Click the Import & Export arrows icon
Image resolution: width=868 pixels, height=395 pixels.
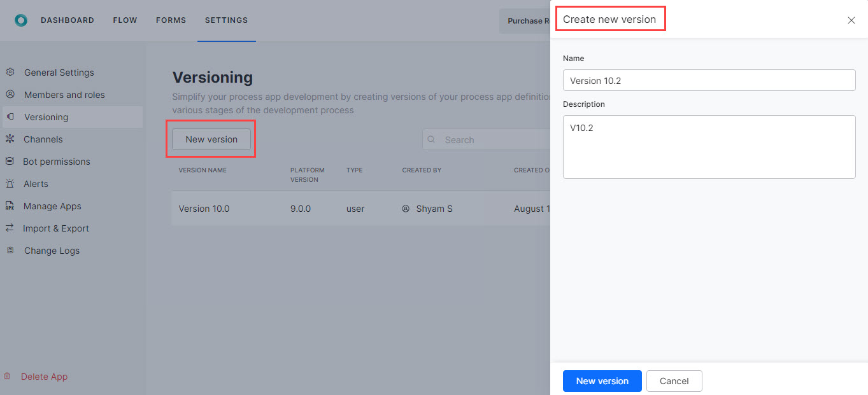10,228
